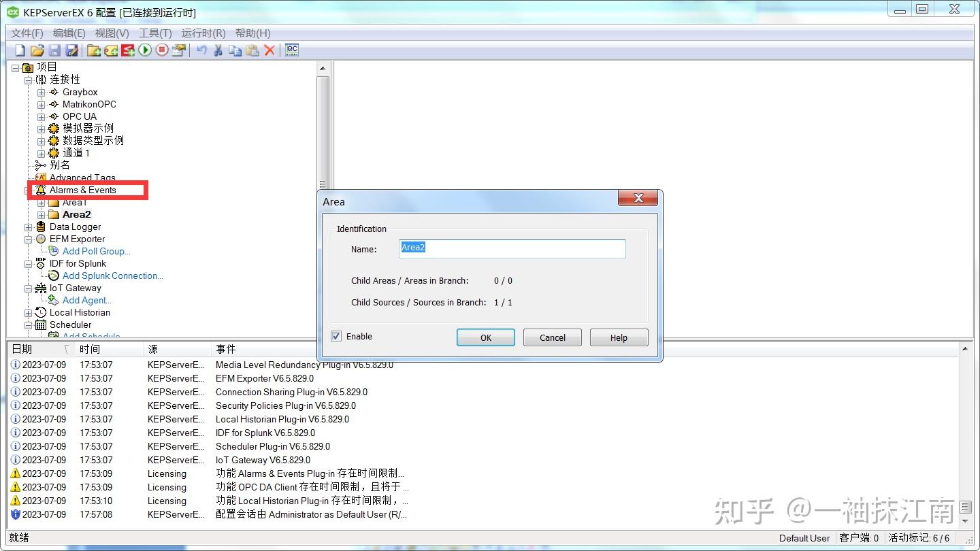Click the Add Splunk Connection... link

click(113, 275)
